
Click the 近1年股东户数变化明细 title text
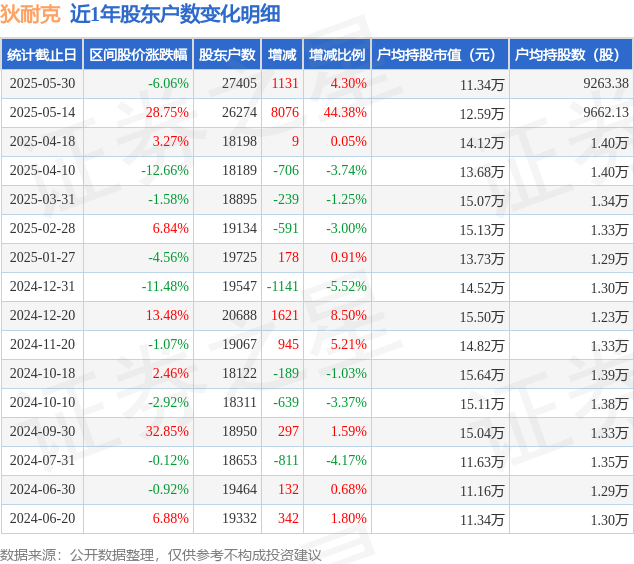point(175,14)
